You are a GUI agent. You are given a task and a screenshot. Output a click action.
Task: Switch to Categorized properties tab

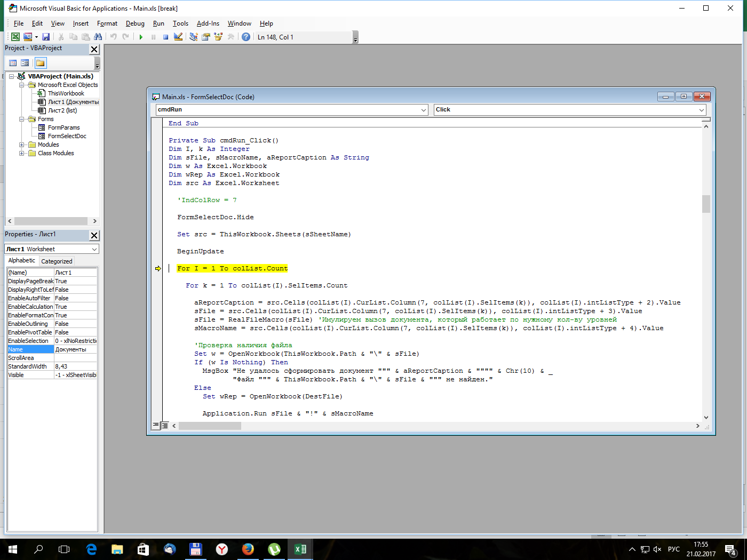pyautogui.click(x=57, y=261)
